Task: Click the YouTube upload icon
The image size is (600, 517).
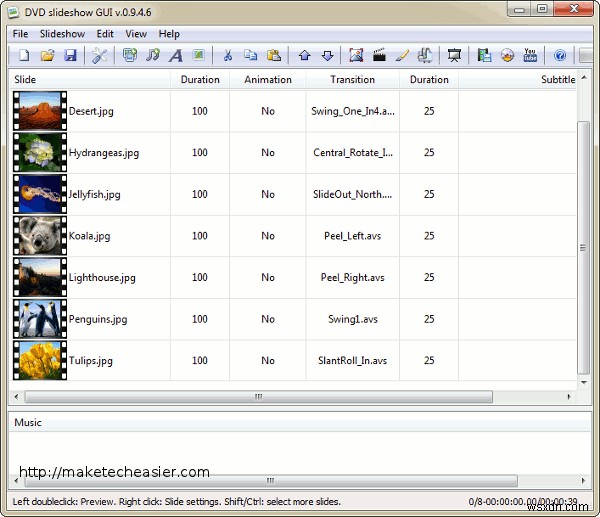Action: (530, 55)
